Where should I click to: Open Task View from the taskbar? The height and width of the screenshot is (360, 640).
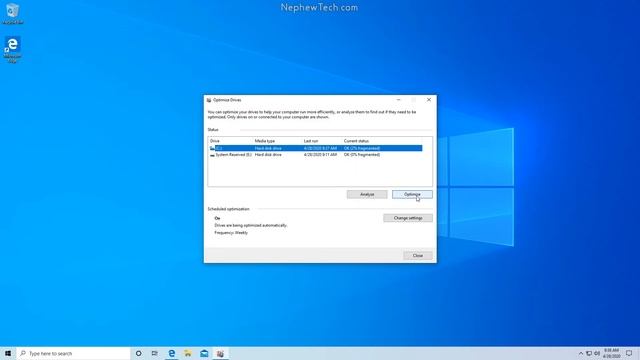click(x=155, y=353)
